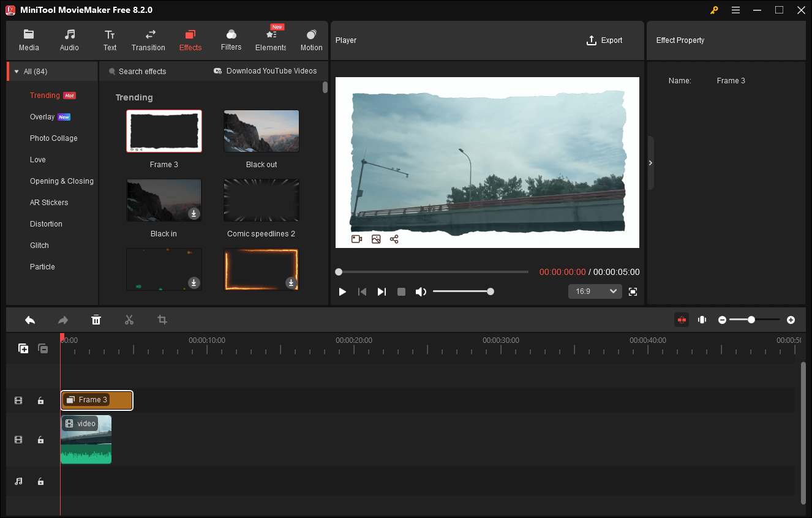Lock the music track

[40, 482]
